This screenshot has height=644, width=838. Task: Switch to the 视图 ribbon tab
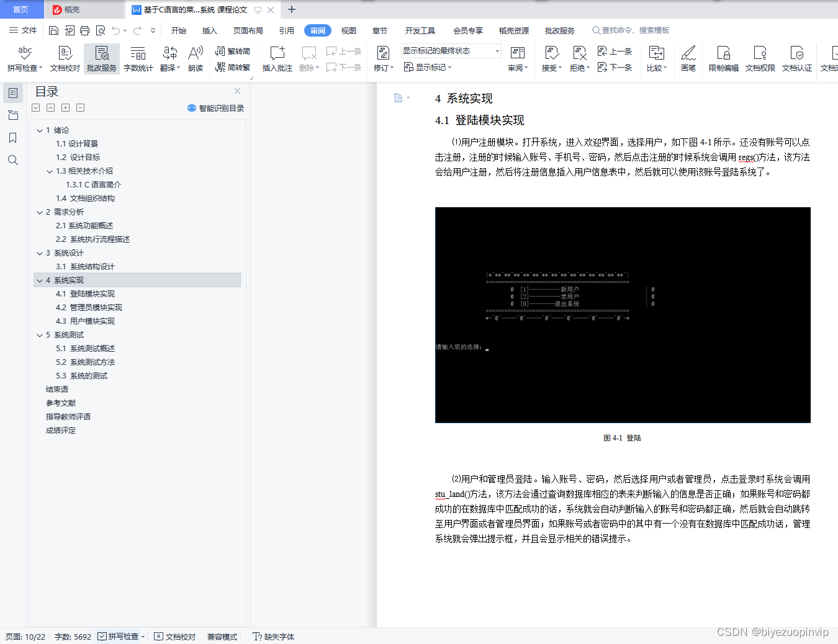[x=348, y=30]
